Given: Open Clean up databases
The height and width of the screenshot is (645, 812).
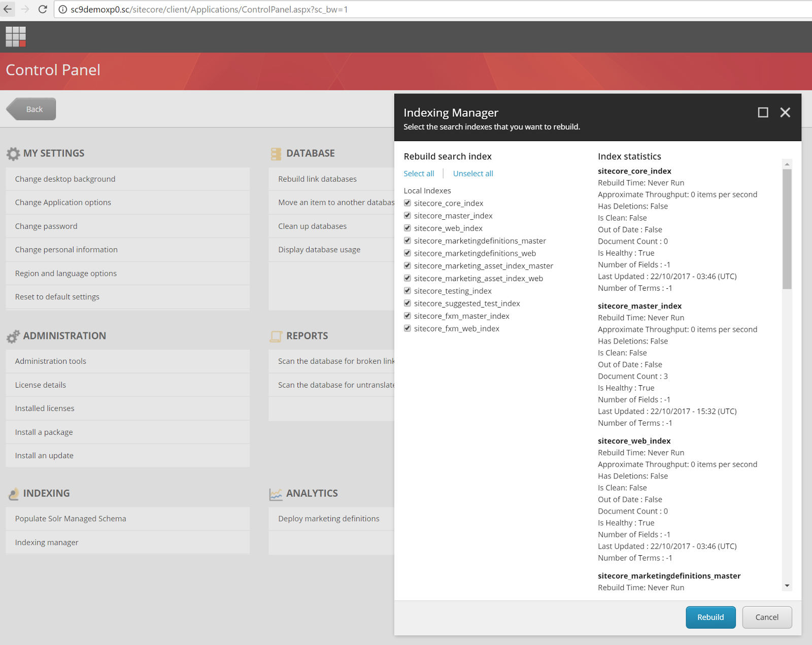Looking at the screenshot, I should point(331,226).
